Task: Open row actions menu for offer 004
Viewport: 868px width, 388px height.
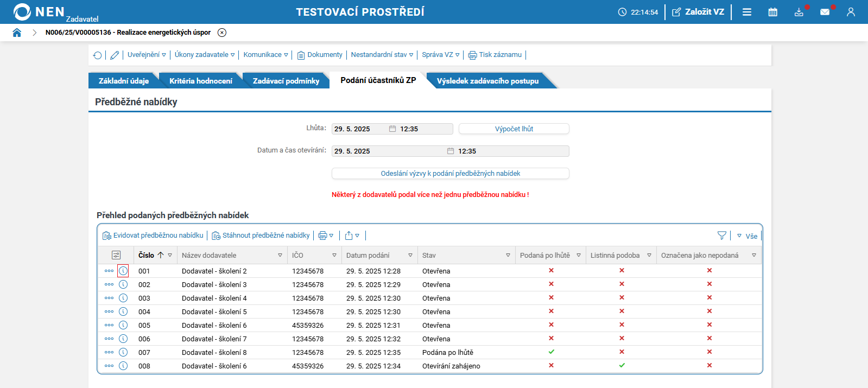Action: pos(109,311)
